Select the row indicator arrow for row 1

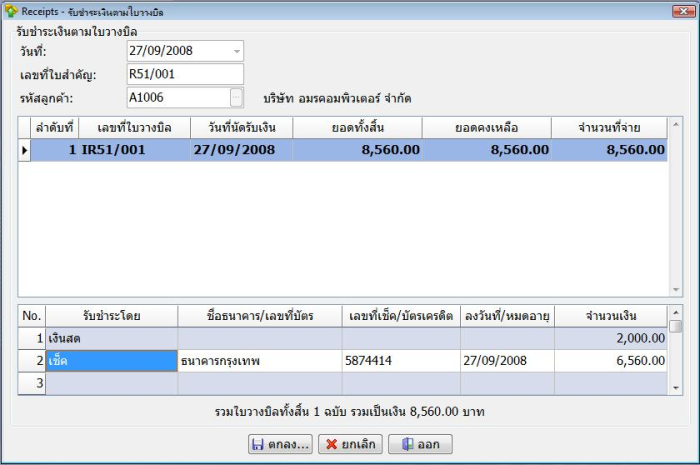(25, 150)
